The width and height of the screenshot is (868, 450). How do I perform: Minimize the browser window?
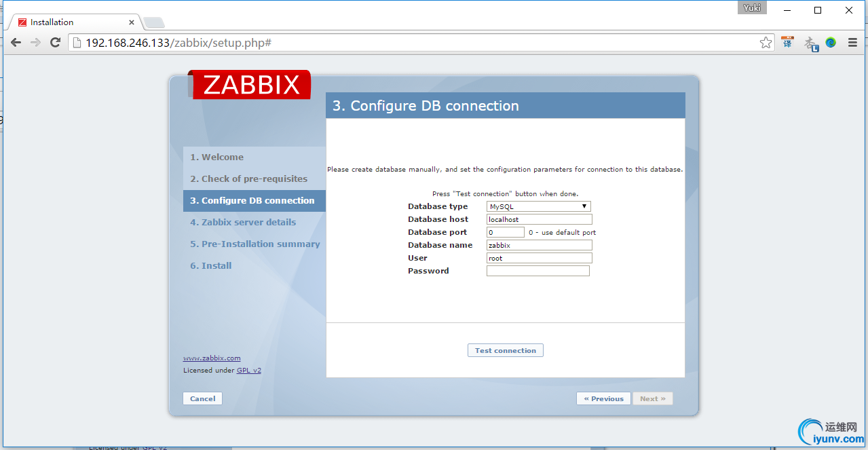pos(787,10)
